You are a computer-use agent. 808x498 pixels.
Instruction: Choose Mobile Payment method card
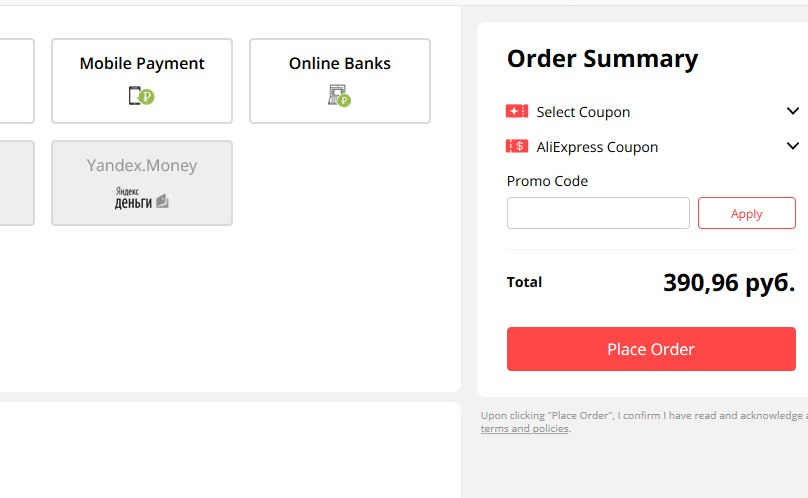[142, 81]
